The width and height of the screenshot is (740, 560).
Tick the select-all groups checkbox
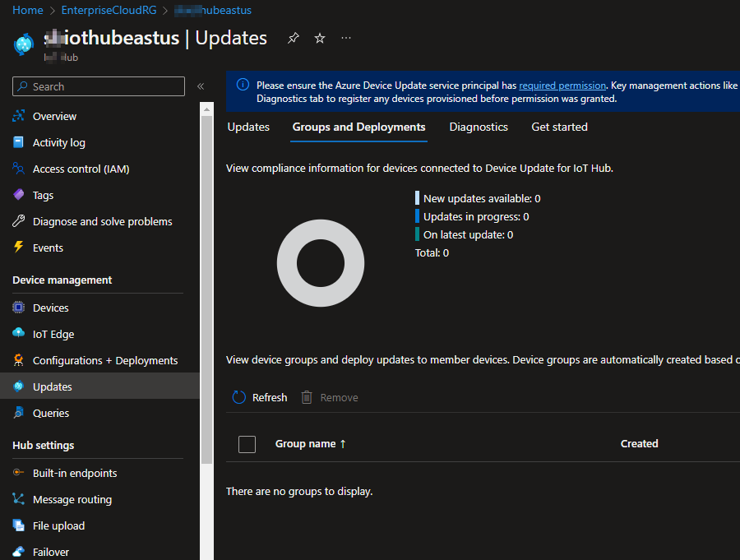[247, 444]
